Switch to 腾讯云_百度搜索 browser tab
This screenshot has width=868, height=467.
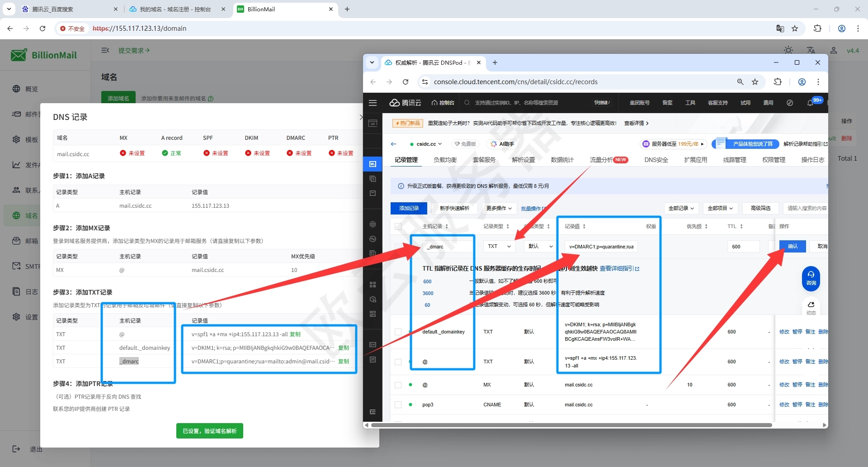click(x=69, y=9)
